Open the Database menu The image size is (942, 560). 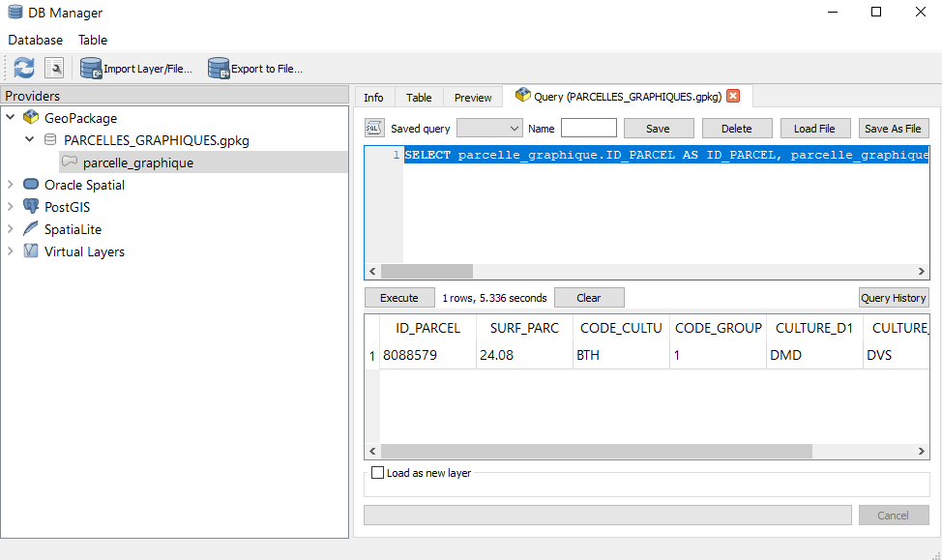click(x=35, y=40)
